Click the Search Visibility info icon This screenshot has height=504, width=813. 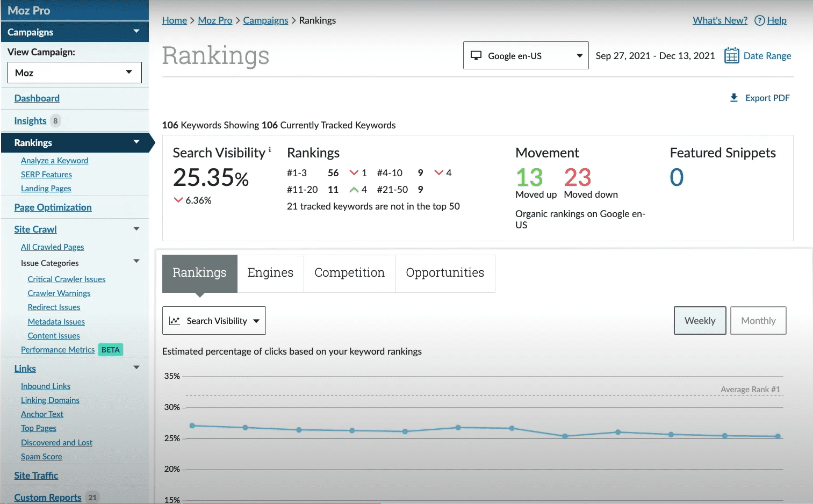pos(270,149)
